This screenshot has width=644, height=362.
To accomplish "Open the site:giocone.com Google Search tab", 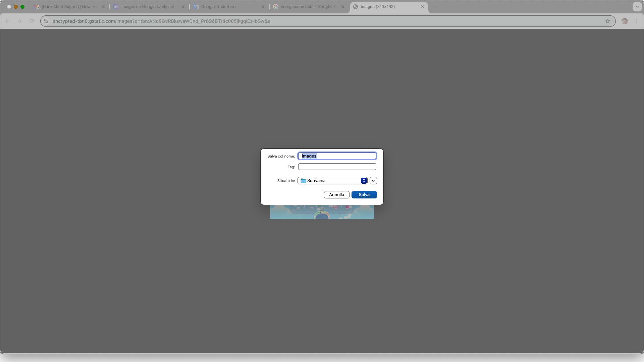I will (309, 7).
